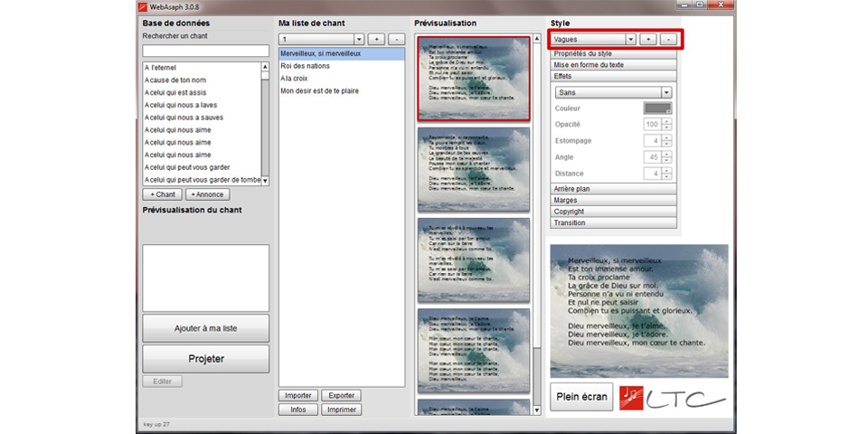Select 'A celui qui nous a laves'

coord(202,105)
